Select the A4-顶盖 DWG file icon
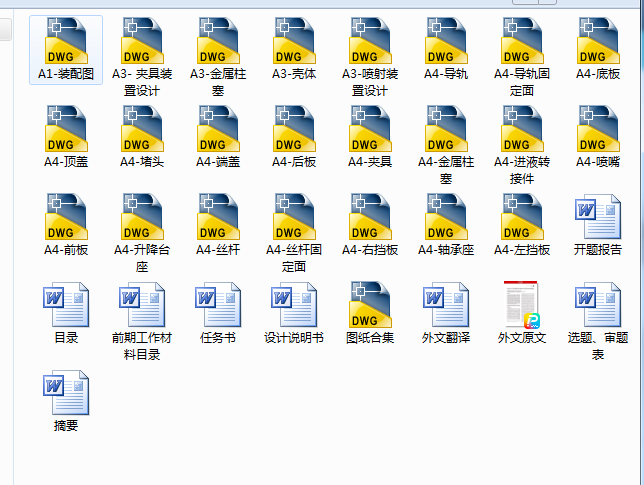 coord(66,129)
